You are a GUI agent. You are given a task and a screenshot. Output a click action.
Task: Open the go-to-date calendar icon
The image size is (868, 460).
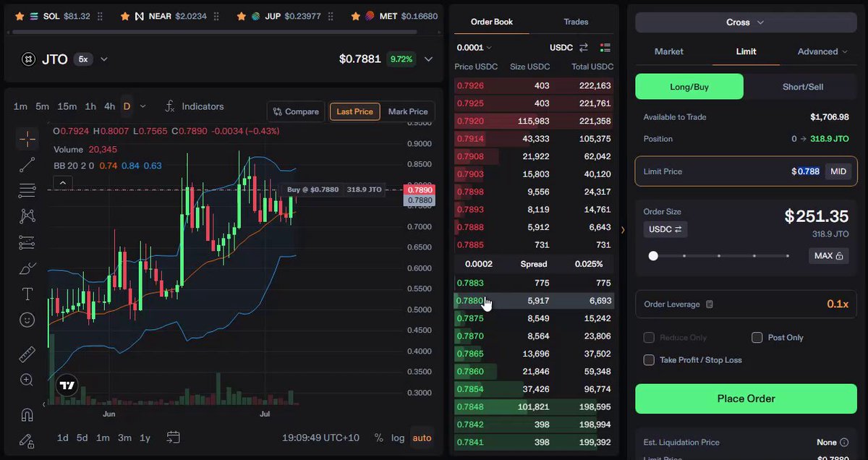pos(173,437)
